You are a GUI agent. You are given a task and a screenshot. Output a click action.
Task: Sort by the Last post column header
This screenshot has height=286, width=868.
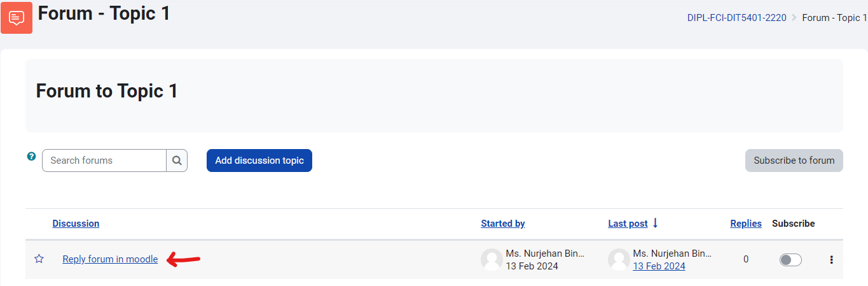(628, 224)
